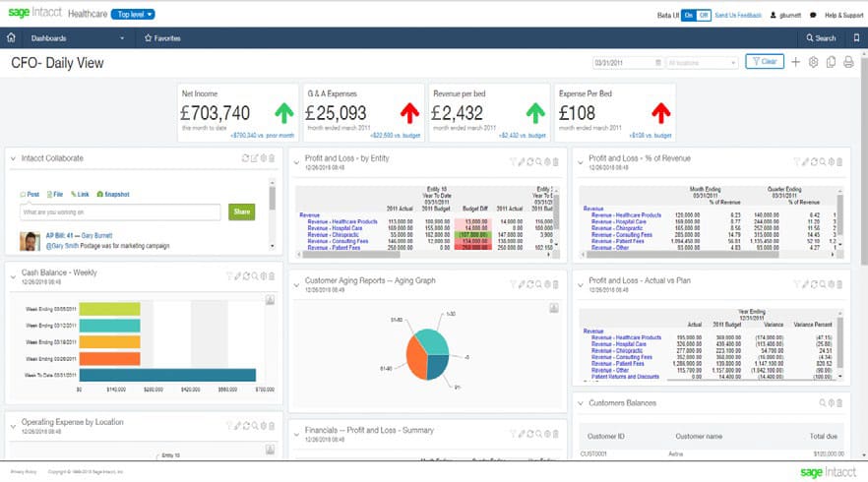Refresh Financials – Profit and Loss - Summary
The width and height of the screenshot is (868, 482).
tap(530, 434)
